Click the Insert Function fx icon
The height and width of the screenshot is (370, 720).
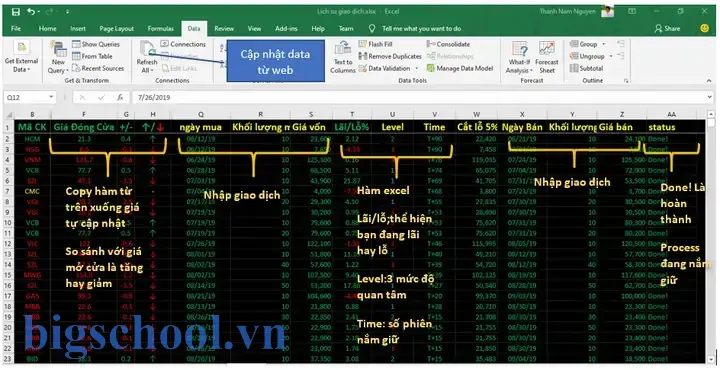[120, 97]
